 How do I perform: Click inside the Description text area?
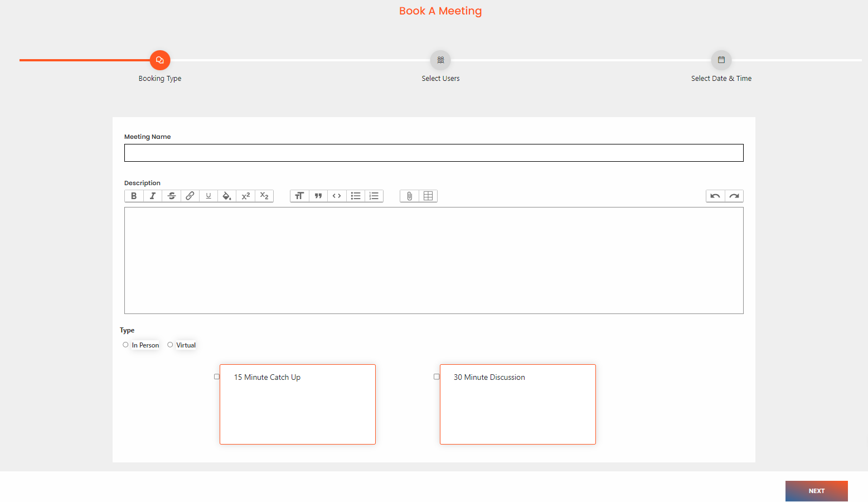(x=434, y=260)
